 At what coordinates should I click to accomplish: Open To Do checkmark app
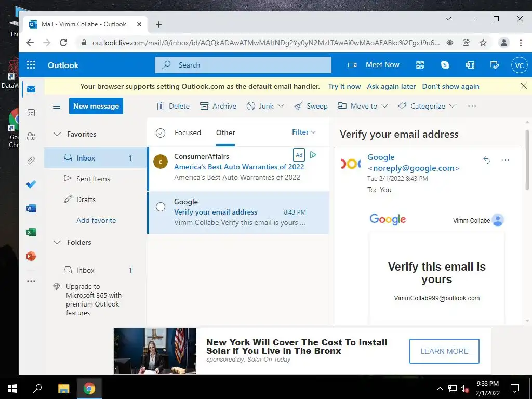(31, 184)
